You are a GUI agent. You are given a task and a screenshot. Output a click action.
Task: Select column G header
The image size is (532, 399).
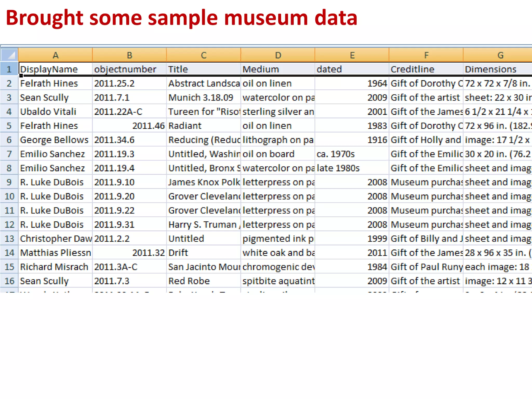tap(500, 55)
